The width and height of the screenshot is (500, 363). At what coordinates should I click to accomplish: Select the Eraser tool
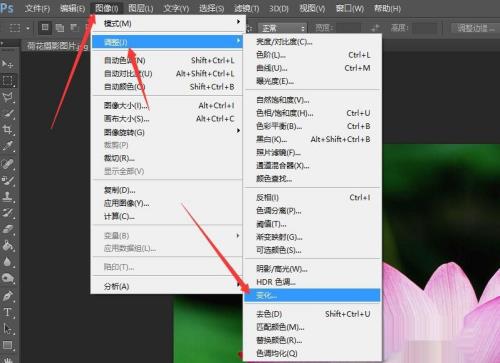pos(7,229)
